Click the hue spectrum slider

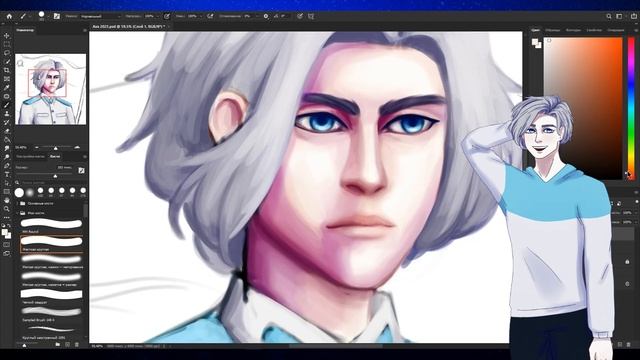pyautogui.click(x=631, y=108)
